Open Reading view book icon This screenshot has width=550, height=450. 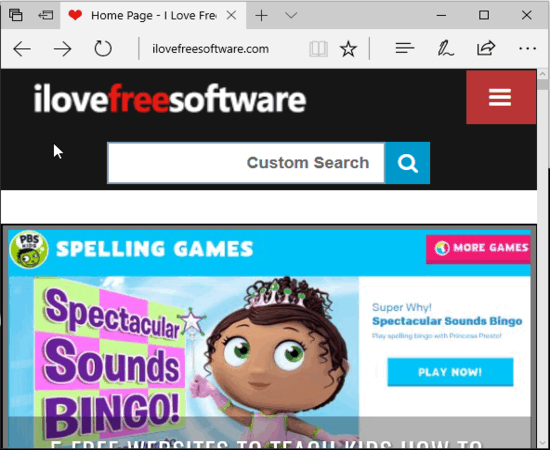coord(318,49)
